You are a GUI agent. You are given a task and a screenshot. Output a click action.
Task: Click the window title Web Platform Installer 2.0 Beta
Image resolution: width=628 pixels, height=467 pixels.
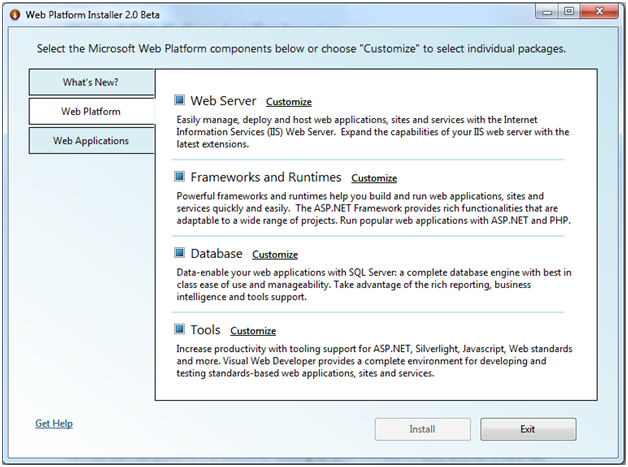click(x=93, y=15)
